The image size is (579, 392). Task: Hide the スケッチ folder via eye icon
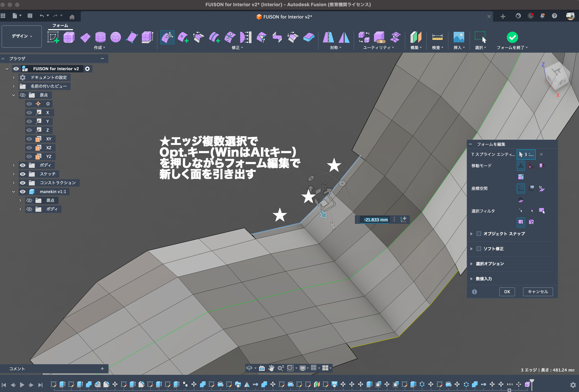pyautogui.click(x=23, y=174)
